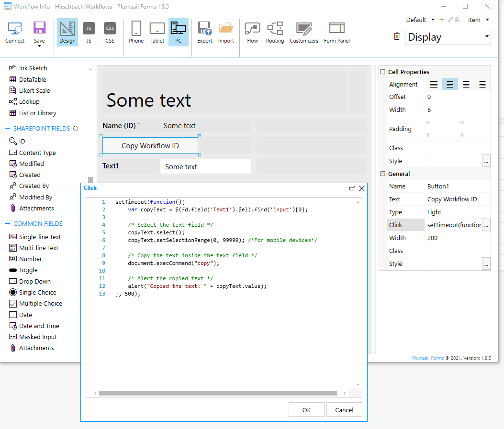504x429 pixels.
Task: Click the code editor horizontal scrollbar
Action: click(x=218, y=393)
